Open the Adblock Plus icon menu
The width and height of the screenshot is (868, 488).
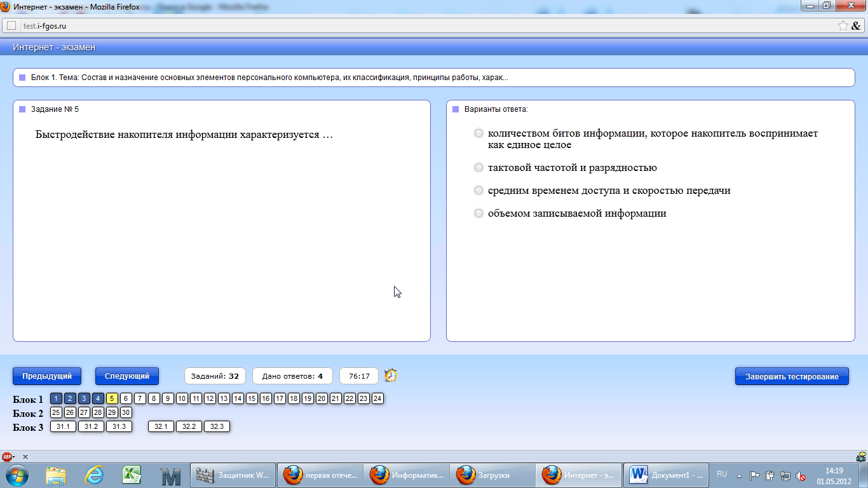8,456
